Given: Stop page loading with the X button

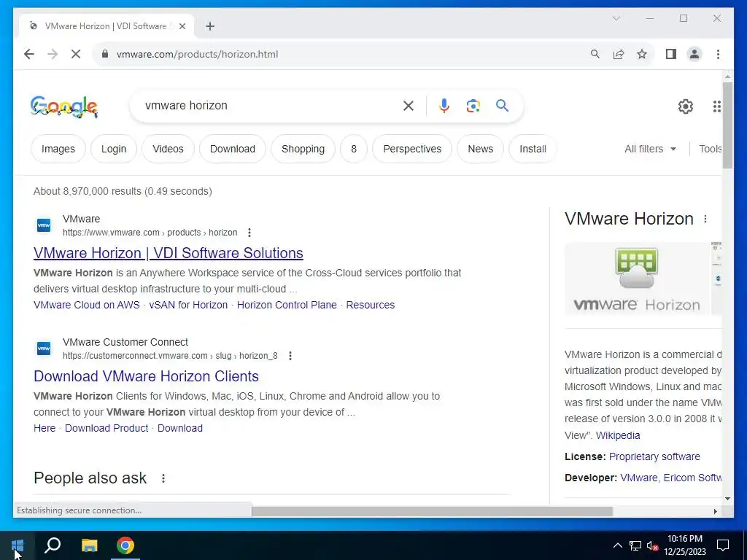Looking at the screenshot, I should [x=76, y=54].
